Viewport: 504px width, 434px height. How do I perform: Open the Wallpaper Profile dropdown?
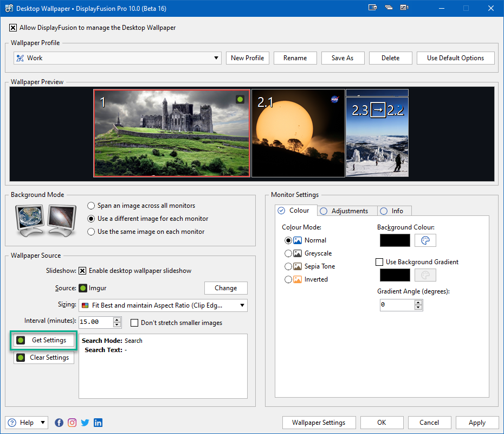[216, 58]
